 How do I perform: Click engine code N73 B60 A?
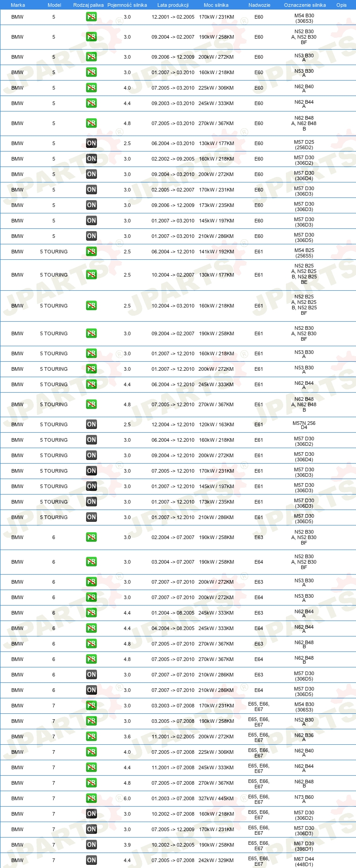click(x=304, y=799)
